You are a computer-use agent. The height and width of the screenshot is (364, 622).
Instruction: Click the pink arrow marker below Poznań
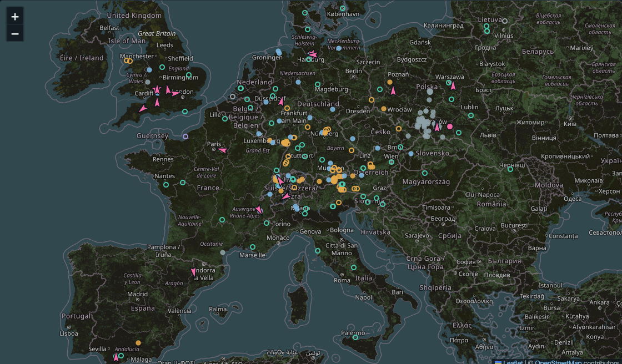click(x=393, y=91)
